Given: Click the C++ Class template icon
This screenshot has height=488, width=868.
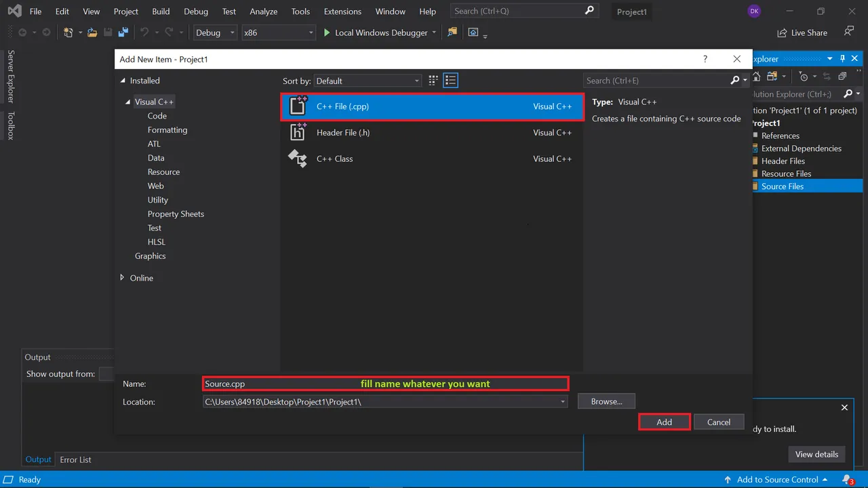Looking at the screenshot, I should [x=298, y=159].
